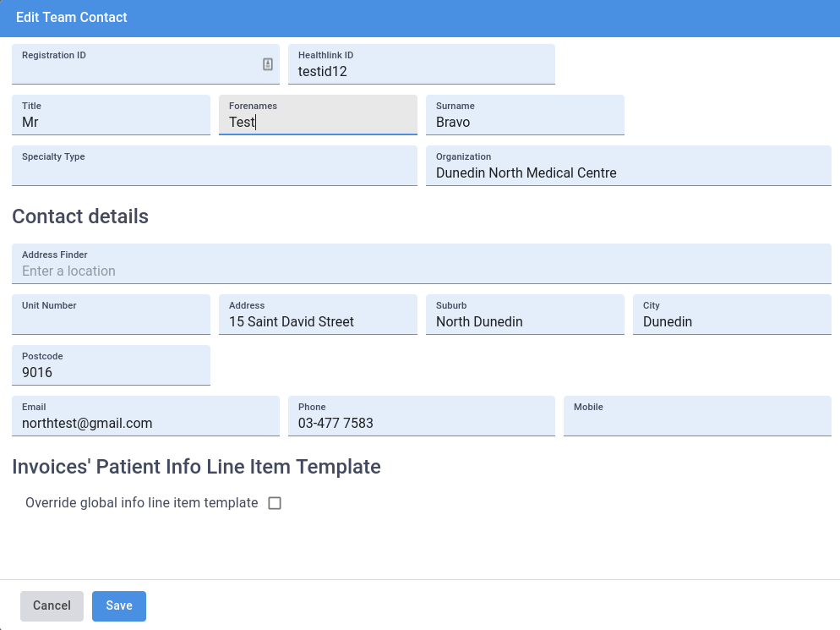Edit the Address field with Saint David Street
This screenshot has width=840, height=630.
coord(318,321)
